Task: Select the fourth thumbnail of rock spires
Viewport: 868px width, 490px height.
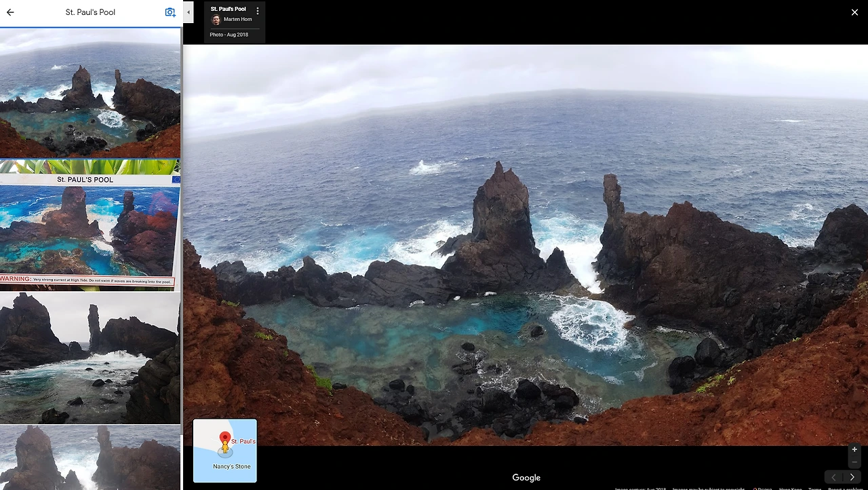Action: tap(90, 457)
